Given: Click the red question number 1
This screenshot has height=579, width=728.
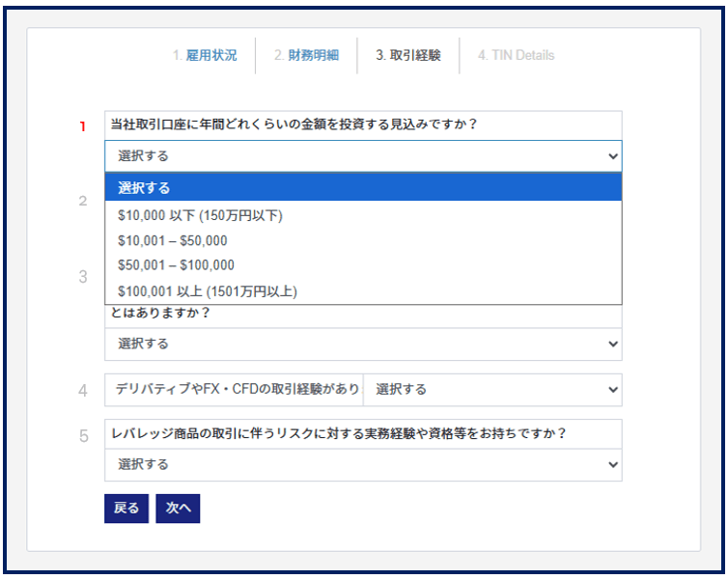Looking at the screenshot, I should pos(83,126).
